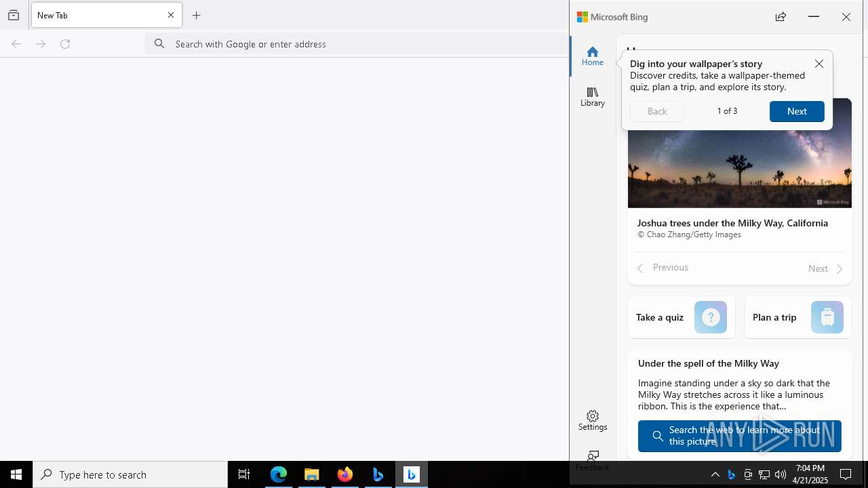Open Home in Bing sidebar
868x488 pixels.
click(x=592, y=56)
